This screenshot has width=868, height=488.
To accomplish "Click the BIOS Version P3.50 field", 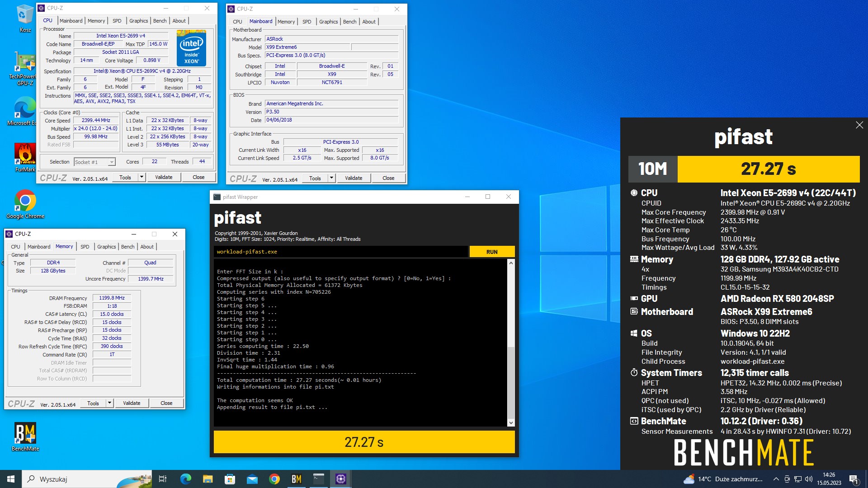I will [331, 112].
